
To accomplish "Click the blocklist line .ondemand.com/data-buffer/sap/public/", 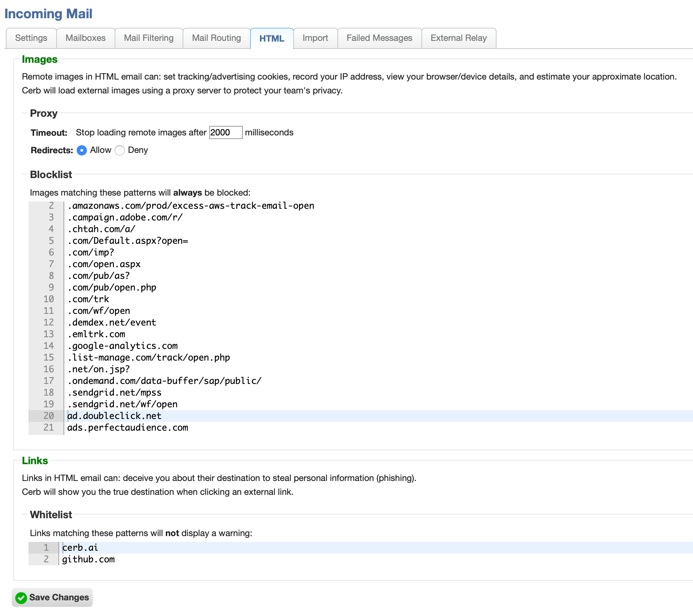I will tap(164, 381).
